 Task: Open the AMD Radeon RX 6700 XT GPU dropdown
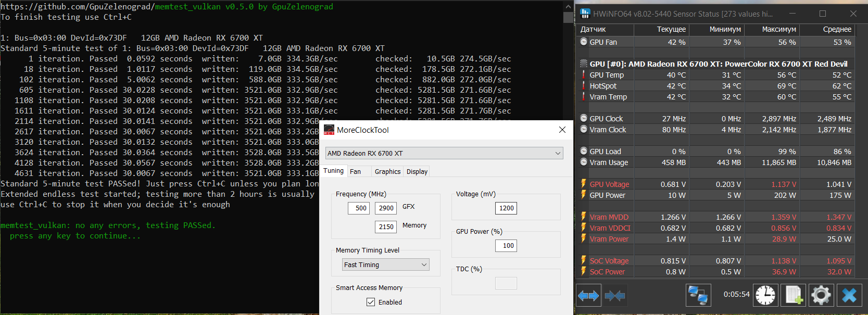(x=444, y=153)
